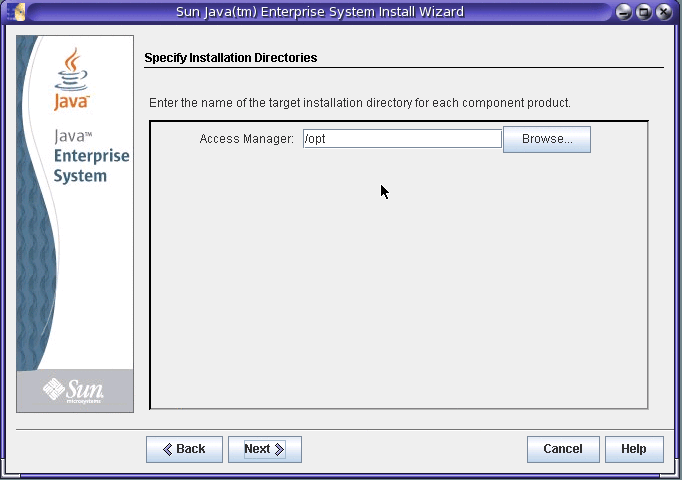682x480 pixels.
Task: Maximize the Install Wizard window
Action: [x=644, y=12]
